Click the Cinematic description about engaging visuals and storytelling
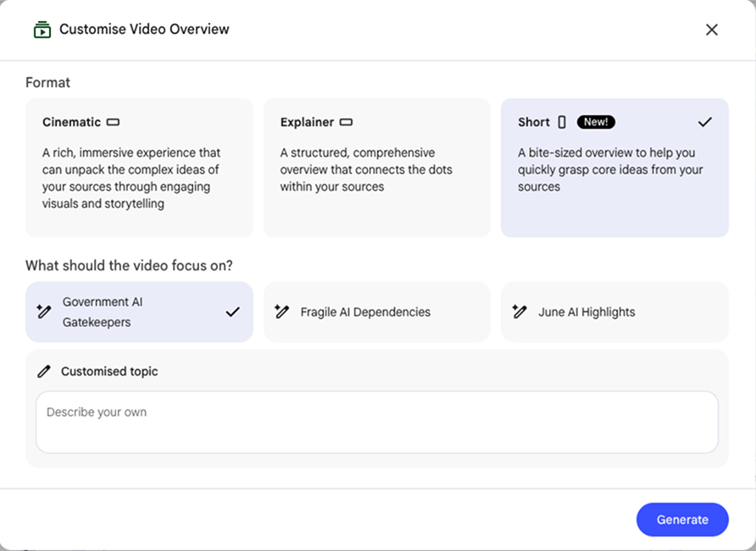This screenshot has width=756, height=551. coord(131,178)
